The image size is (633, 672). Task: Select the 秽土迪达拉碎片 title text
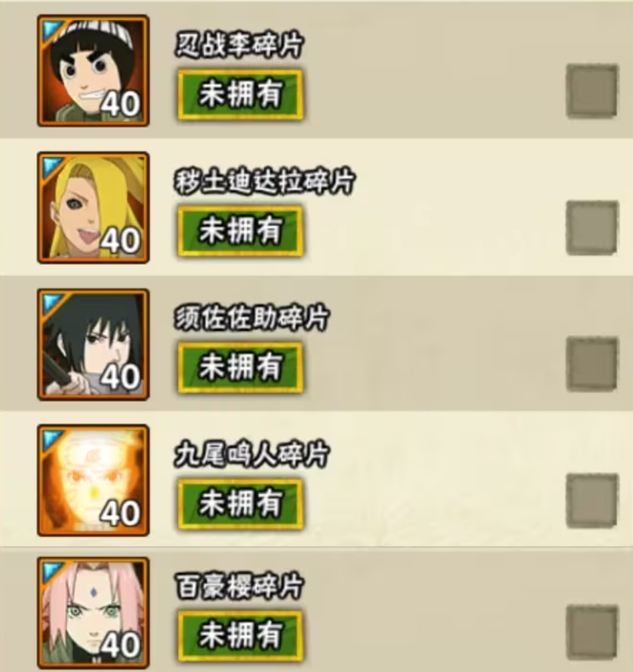click(x=264, y=181)
